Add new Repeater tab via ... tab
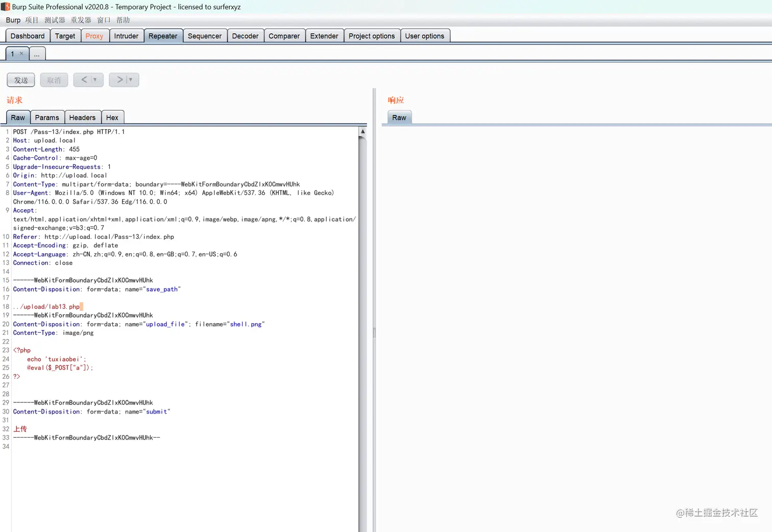The image size is (772, 532). (x=37, y=54)
